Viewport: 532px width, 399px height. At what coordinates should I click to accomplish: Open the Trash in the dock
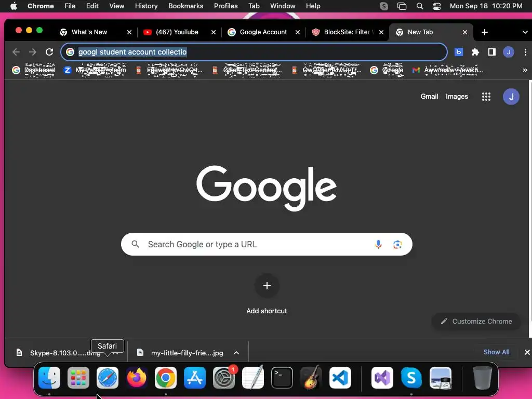[x=483, y=378]
